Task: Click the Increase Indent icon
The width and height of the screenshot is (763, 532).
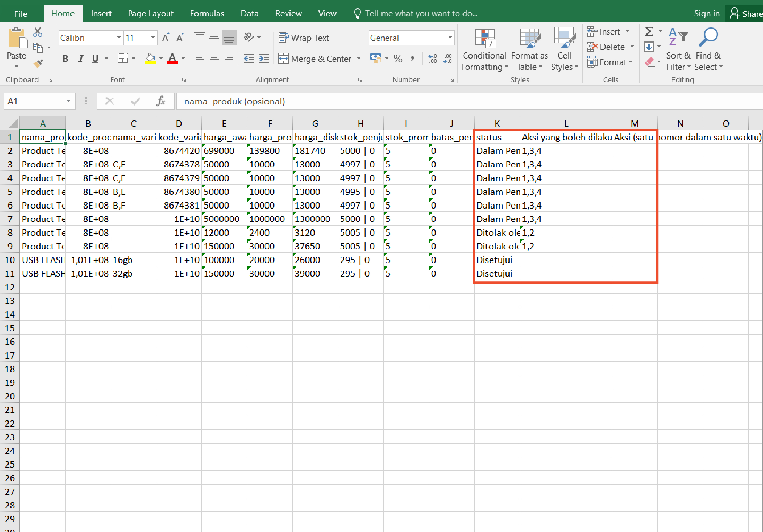Action: [x=264, y=59]
